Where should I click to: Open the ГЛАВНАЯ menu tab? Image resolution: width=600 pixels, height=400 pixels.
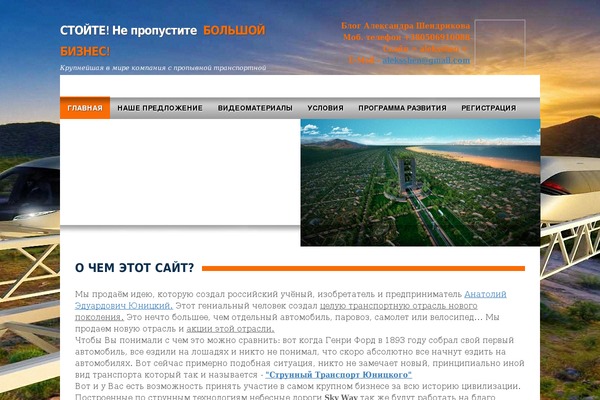(85, 108)
